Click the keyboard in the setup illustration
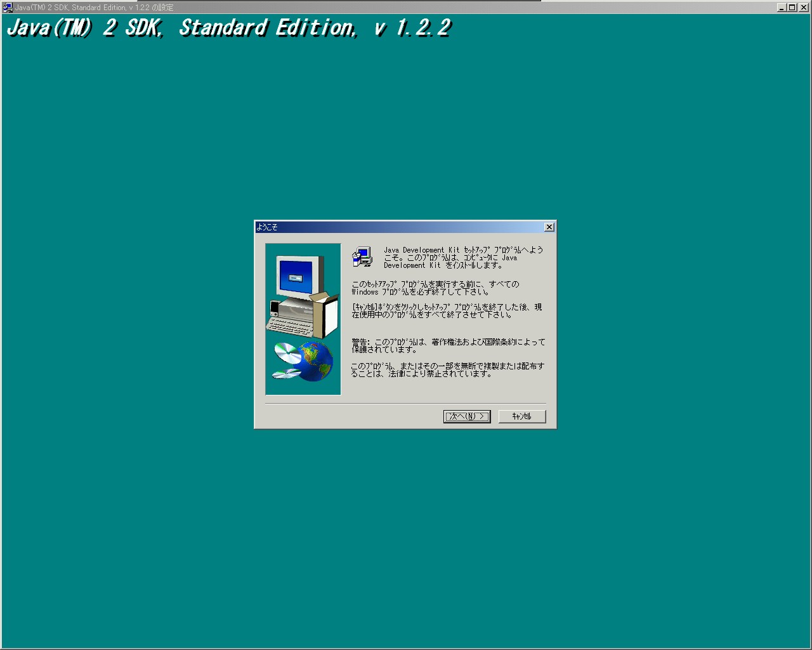This screenshot has height=650, width=812. [x=289, y=326]
